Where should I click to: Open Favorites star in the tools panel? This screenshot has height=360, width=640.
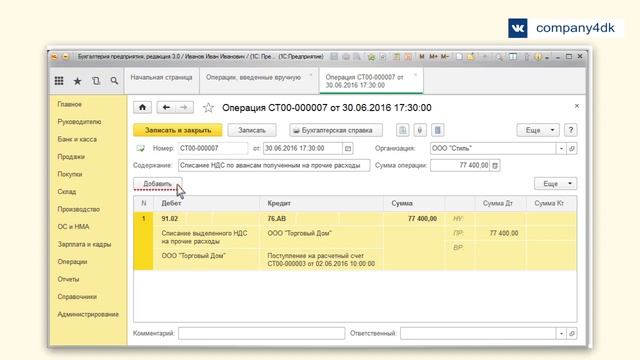(77, 81)
